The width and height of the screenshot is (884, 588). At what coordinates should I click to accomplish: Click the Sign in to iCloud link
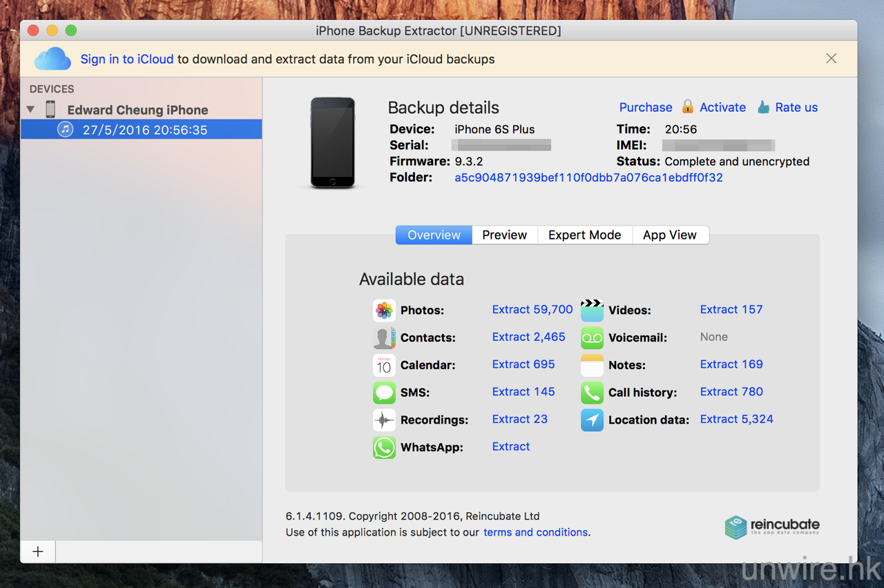tap(127, 59)
